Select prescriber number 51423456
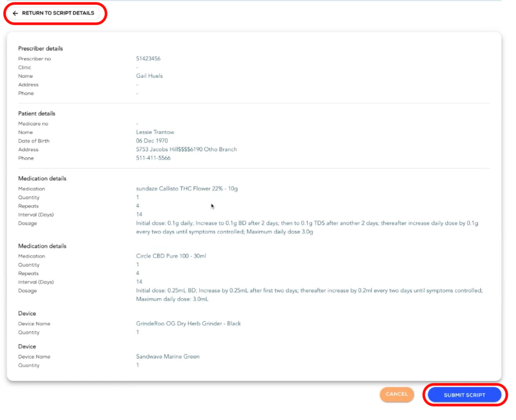This screenshot has height=420, width=516. tap(148, 59)
